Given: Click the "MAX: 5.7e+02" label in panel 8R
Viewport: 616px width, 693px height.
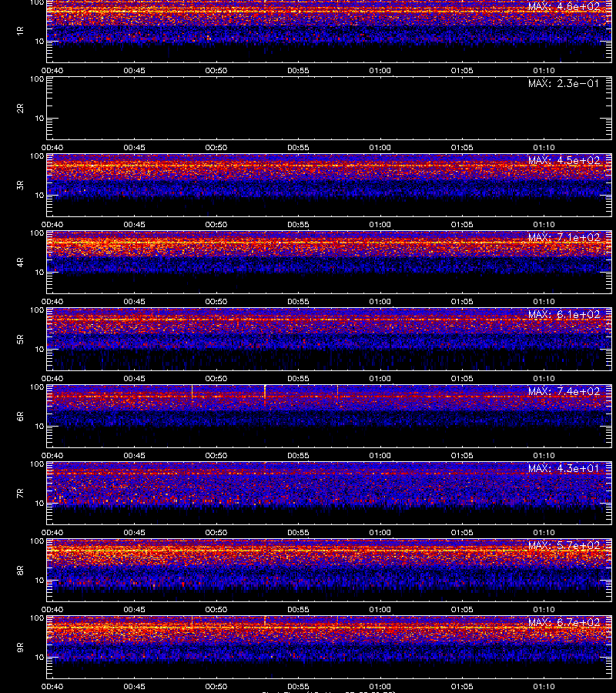Looking at the screenshot, I should [564, 545].
